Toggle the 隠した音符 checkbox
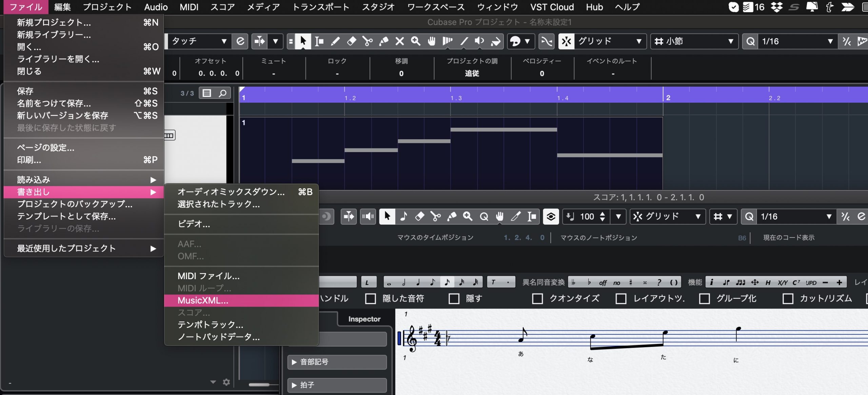 (370, 298)
